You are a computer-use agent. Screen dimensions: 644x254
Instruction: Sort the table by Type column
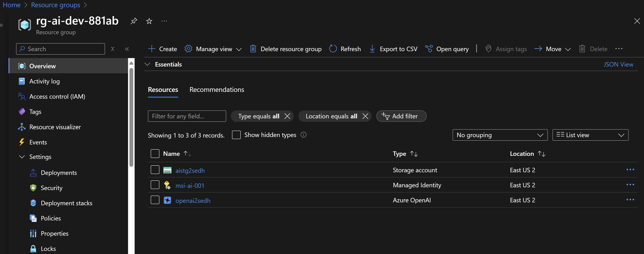(405, 154)
